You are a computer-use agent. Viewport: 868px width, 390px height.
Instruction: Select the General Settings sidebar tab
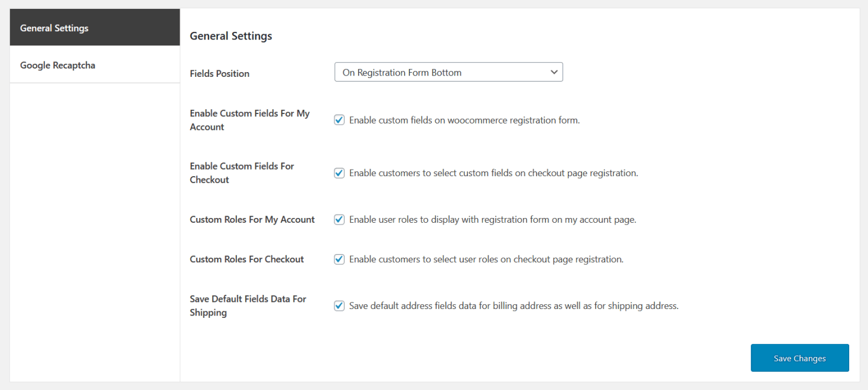[x=54, y=27]
